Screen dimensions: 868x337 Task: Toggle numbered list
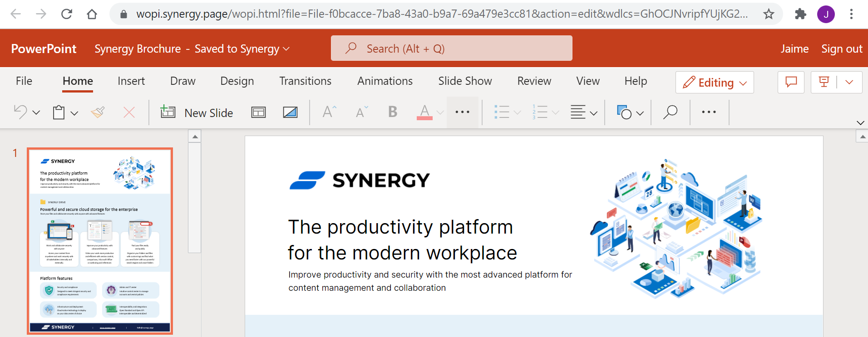pos(540,112)
